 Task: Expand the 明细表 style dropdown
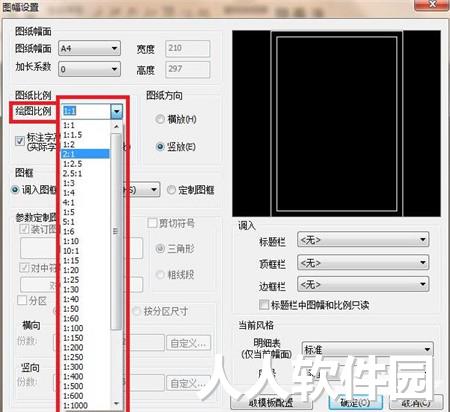(367, 349)
